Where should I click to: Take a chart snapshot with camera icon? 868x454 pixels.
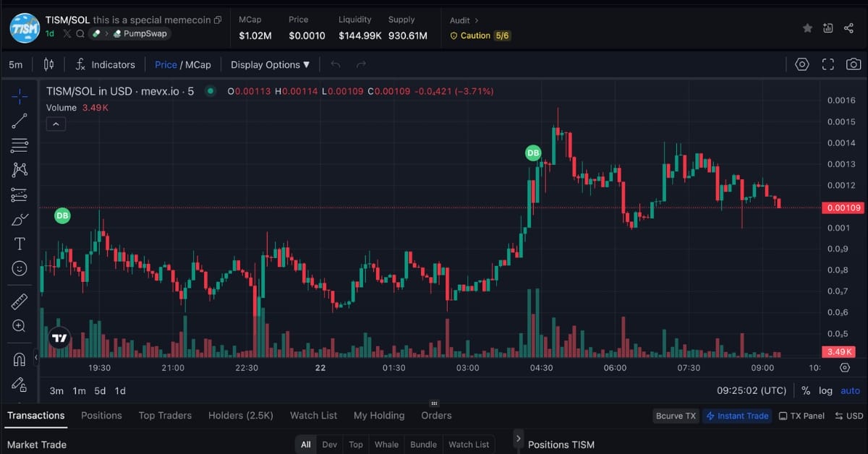(854, 64)
